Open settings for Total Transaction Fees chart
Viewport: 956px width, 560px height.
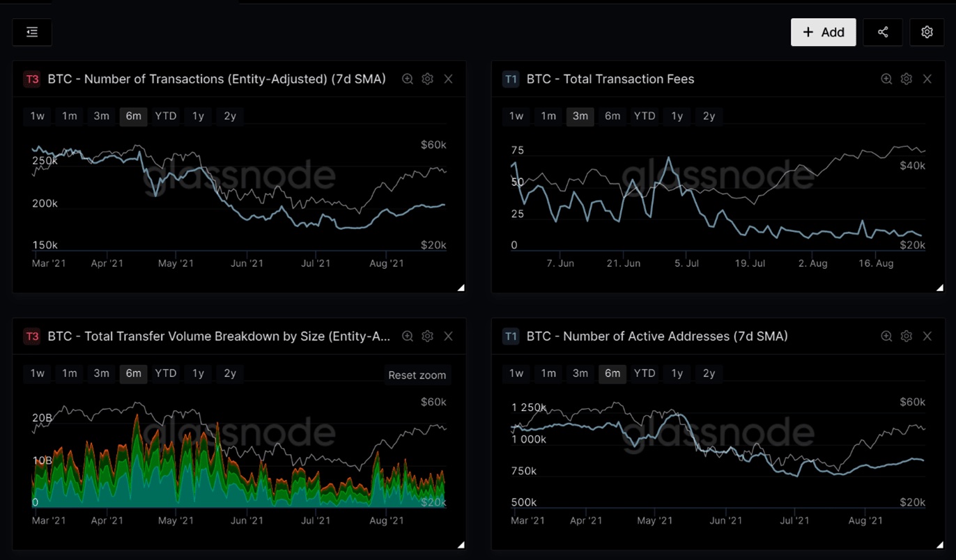[x=906, y=79]
